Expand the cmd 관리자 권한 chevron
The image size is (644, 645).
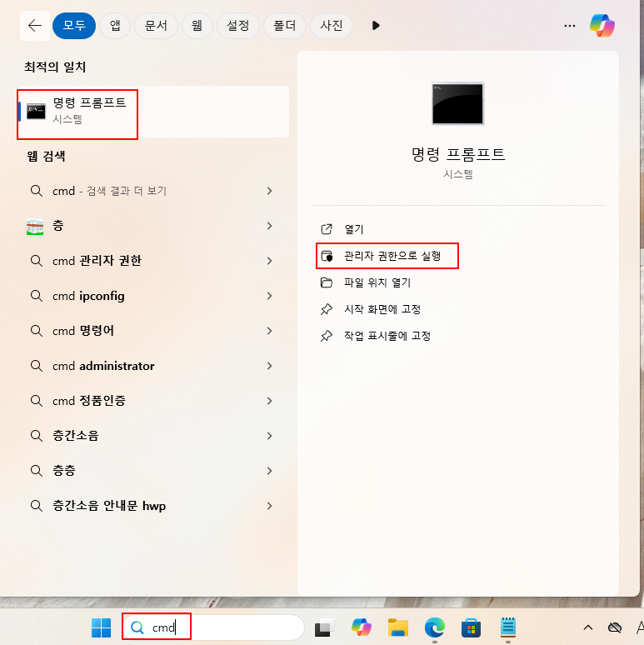[x=269, y=261]
